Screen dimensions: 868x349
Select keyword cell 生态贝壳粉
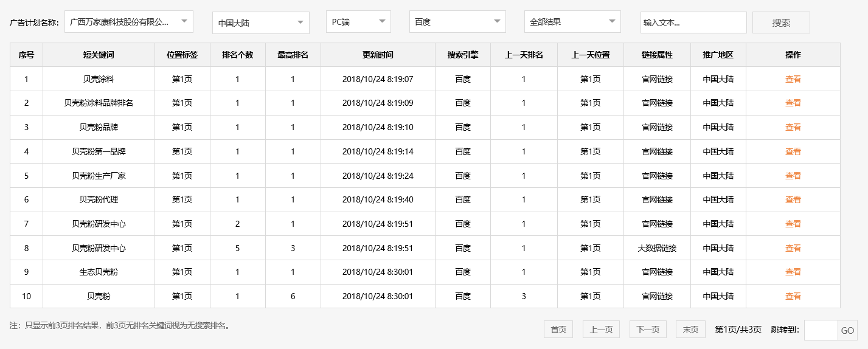coord(99,272)
